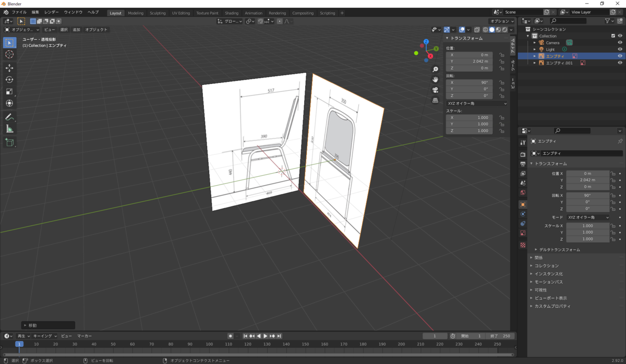Open the Object Constraints properties tab
This screenshot has height=364, width=626.
click(523, 224)
